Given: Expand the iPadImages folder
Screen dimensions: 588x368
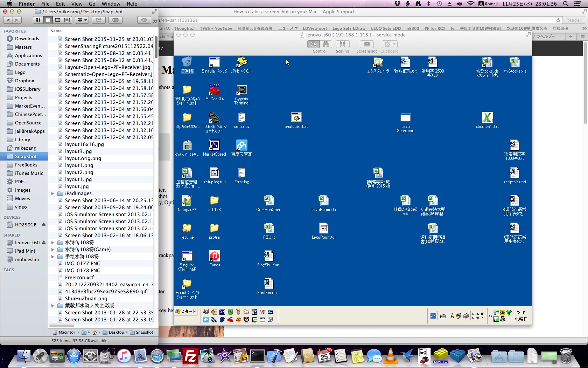Looking at the screenshot, I should tap(52, 193).
